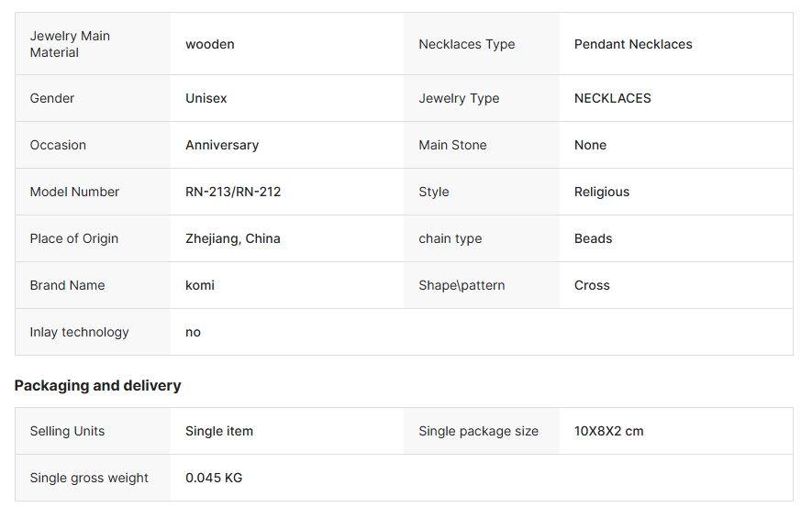This screenshot has height=518, width=812.
Task: Click the "Inlay technology" label
Action: (79, 332)
